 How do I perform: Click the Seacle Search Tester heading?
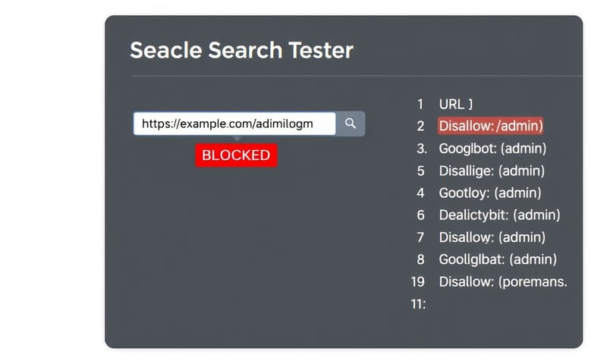(x=241, y=51)
